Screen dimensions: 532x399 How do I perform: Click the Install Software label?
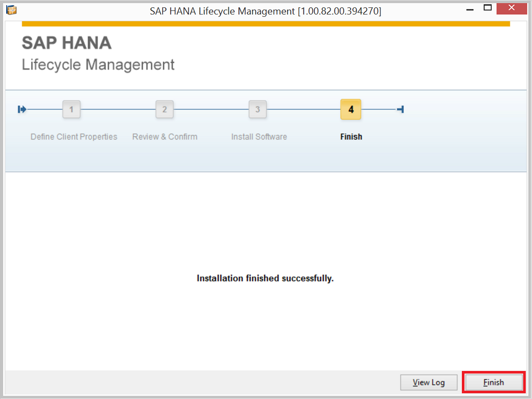(259, 137)
